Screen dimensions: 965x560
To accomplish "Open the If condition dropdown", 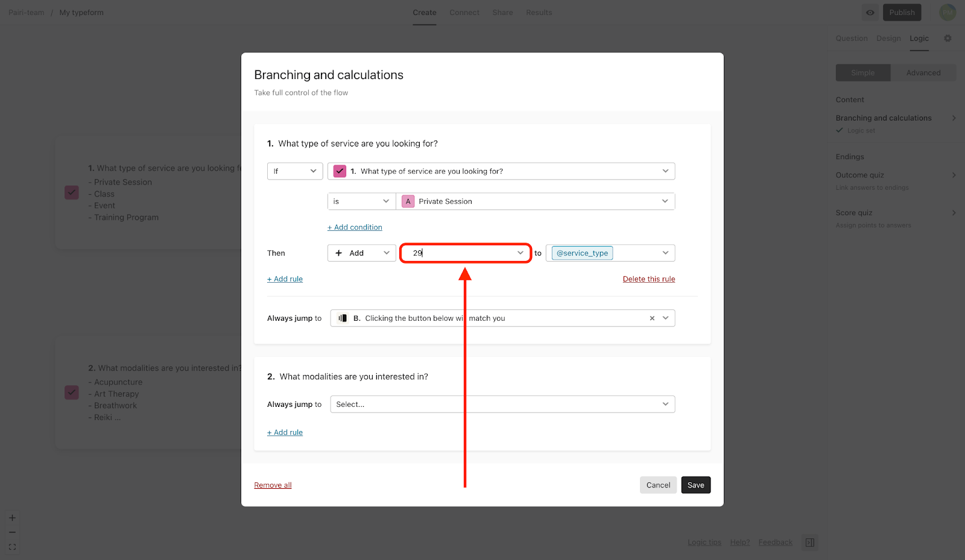I will (x=294, y=171).
